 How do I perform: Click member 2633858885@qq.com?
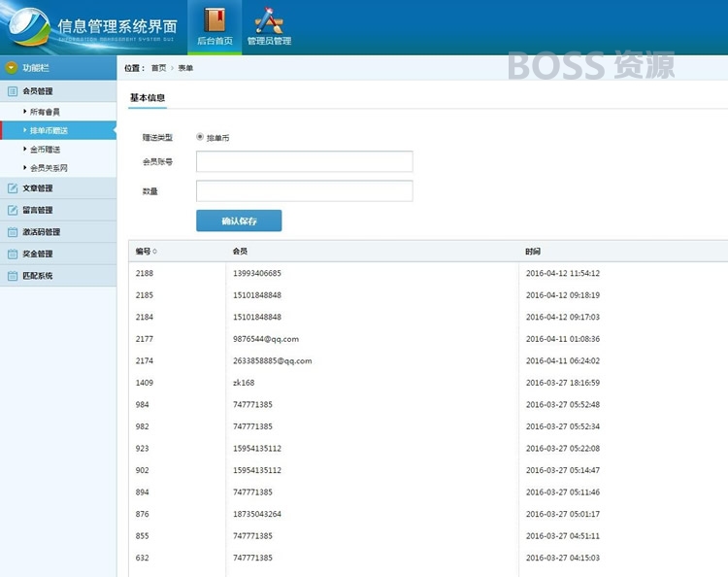coord(272,361)
